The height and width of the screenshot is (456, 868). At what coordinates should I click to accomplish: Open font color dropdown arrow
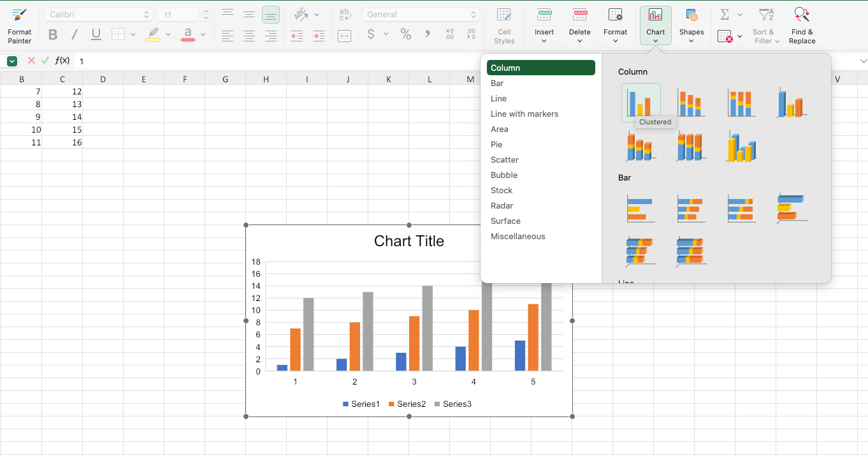pos(203,35)
